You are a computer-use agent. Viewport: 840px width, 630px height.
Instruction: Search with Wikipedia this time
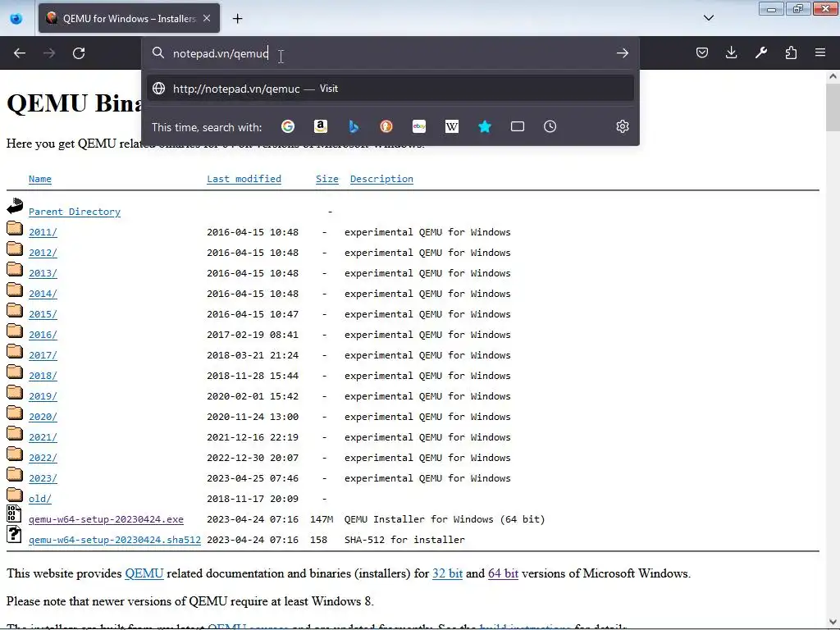[x=452, y=126]
